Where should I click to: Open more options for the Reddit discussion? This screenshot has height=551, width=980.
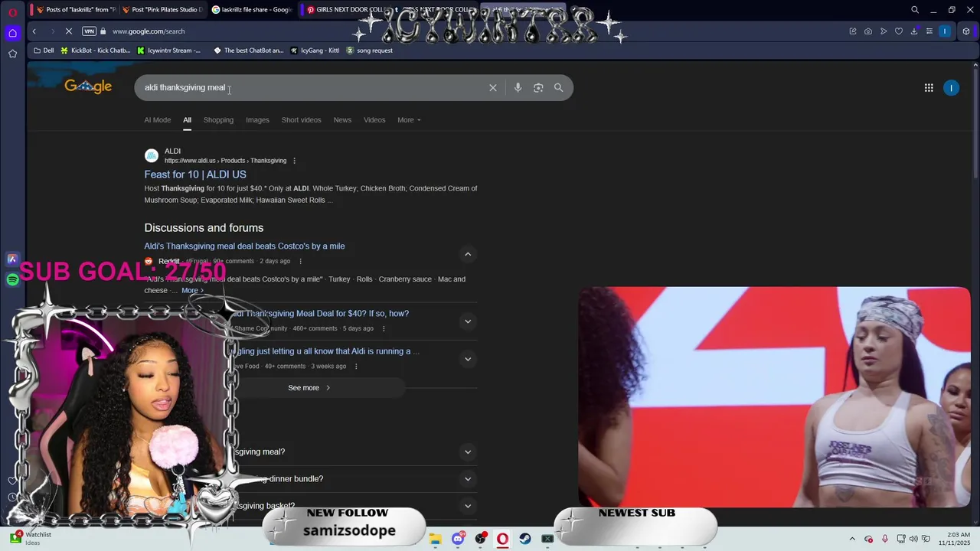(300, 262)
